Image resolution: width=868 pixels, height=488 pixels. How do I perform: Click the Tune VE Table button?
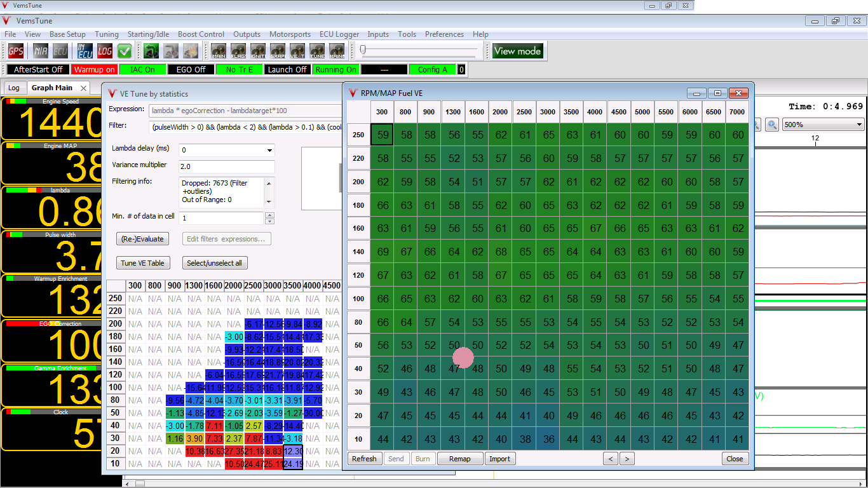click(x=142, y=263)
